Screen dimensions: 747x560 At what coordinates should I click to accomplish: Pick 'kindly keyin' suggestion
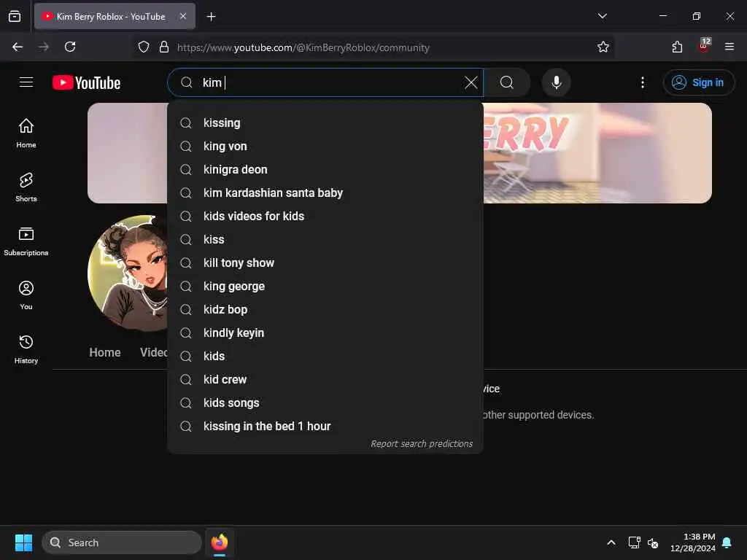[325, 332]
